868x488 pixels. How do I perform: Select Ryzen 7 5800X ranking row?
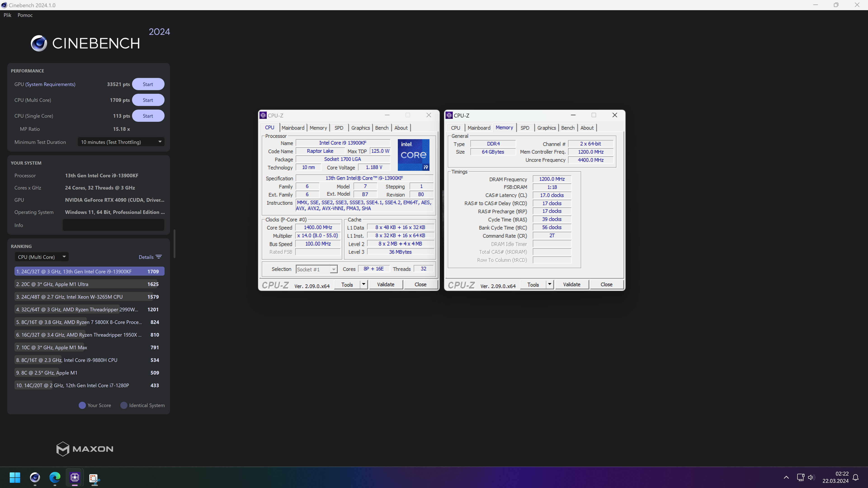tap(89, 322)
